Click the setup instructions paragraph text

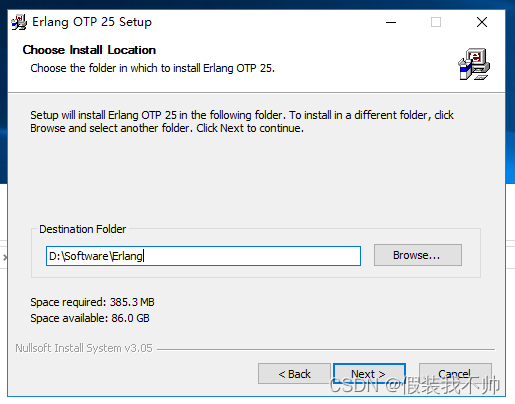(x=242, y=121)
